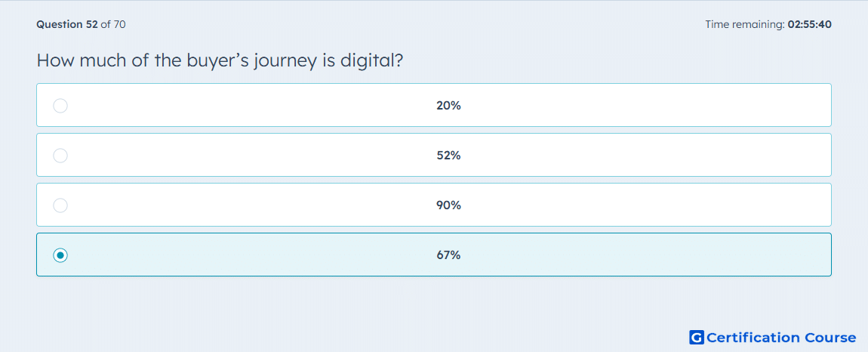Select the 90% radio button
The height and width of the screenshot is (352, 868).
click(x=60, y=205)
